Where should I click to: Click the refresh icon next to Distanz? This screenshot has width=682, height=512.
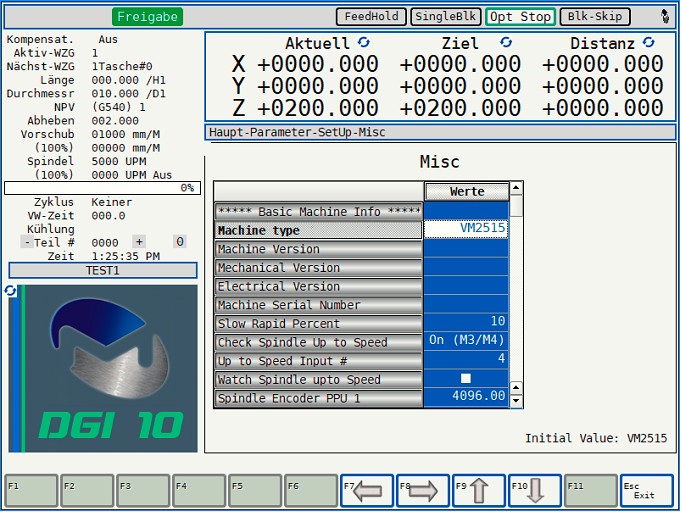click(649, 42)
